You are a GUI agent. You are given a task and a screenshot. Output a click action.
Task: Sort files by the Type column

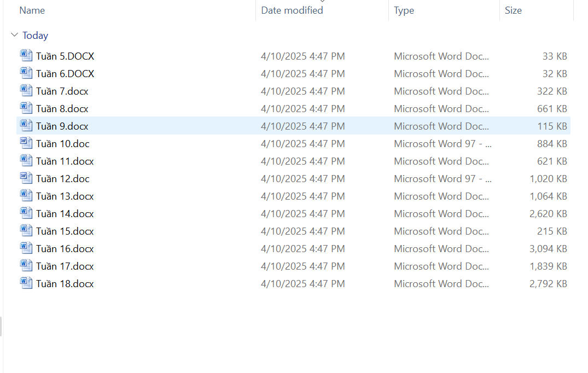[x=404, y=10]
